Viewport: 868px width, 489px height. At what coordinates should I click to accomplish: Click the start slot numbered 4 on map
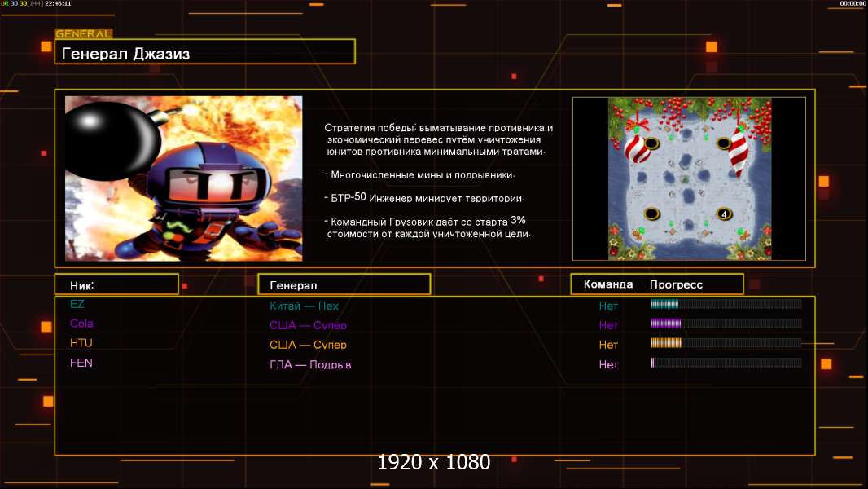tap(724, 214)
